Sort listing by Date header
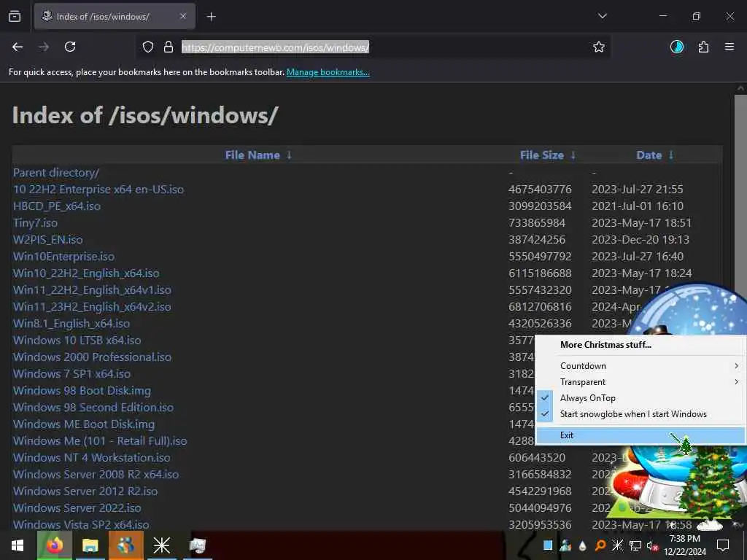 [x=649, y=155]
